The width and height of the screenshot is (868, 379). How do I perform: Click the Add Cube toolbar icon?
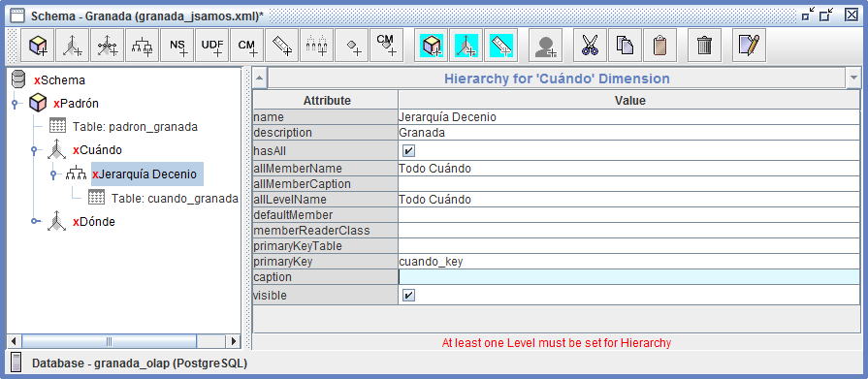[38, 46]
